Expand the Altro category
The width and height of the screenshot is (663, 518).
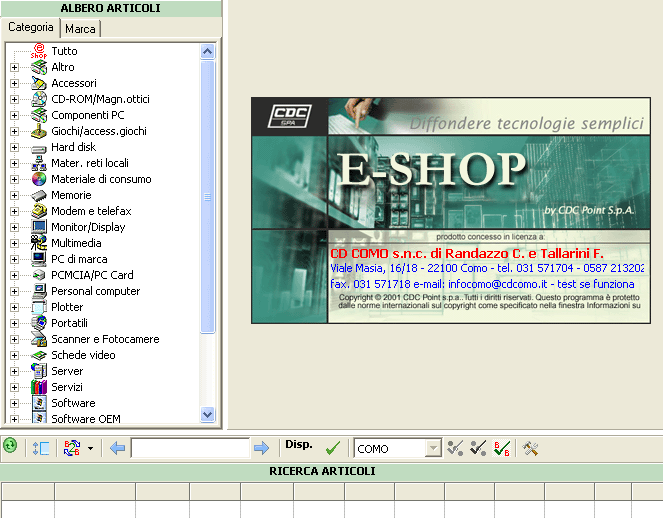point(14,67)
